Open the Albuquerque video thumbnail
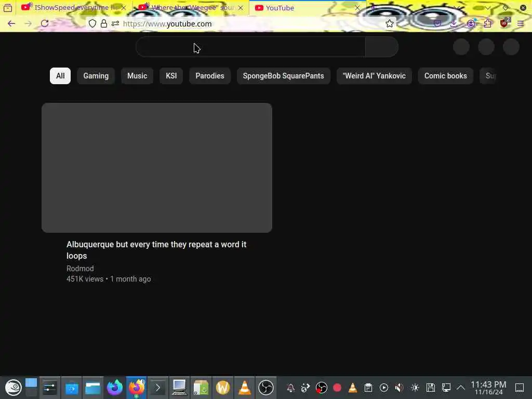The width and height of the screenshot is (532, 399). coord(157,168)
